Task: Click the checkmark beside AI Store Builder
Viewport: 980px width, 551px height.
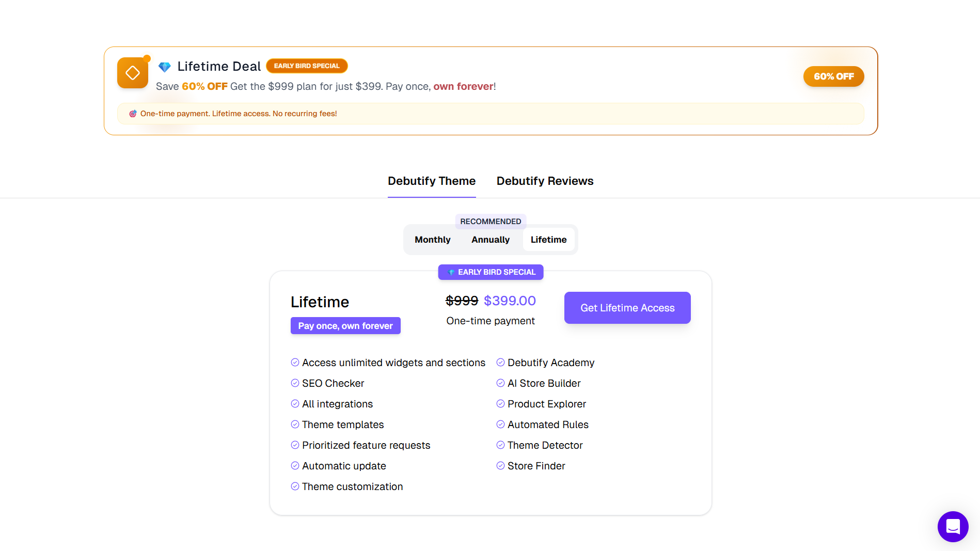Action: pos(500,383)
